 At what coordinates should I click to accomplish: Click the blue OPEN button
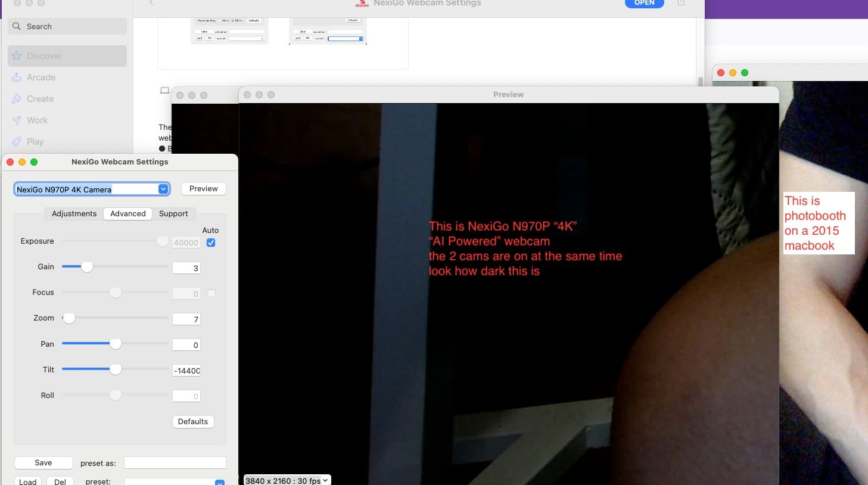[644, 3]
